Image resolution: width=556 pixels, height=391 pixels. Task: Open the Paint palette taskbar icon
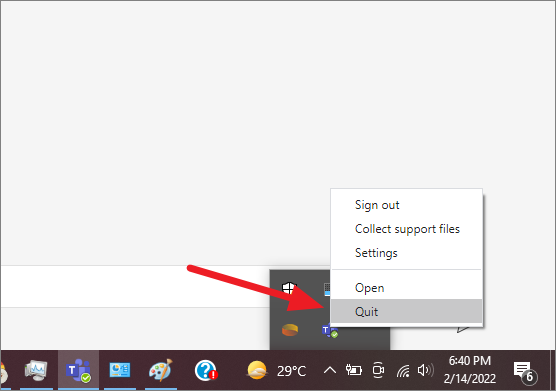(x=161, y=371)
